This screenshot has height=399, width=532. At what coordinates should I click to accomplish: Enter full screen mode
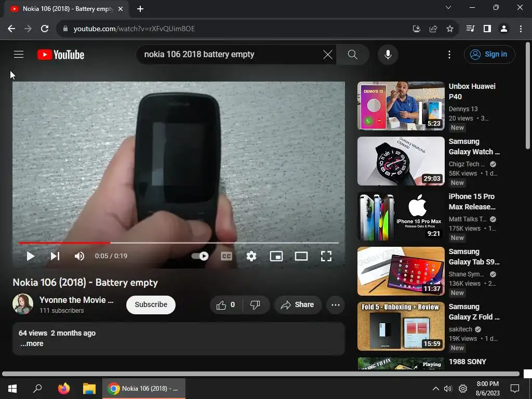(x=326, y=256)
